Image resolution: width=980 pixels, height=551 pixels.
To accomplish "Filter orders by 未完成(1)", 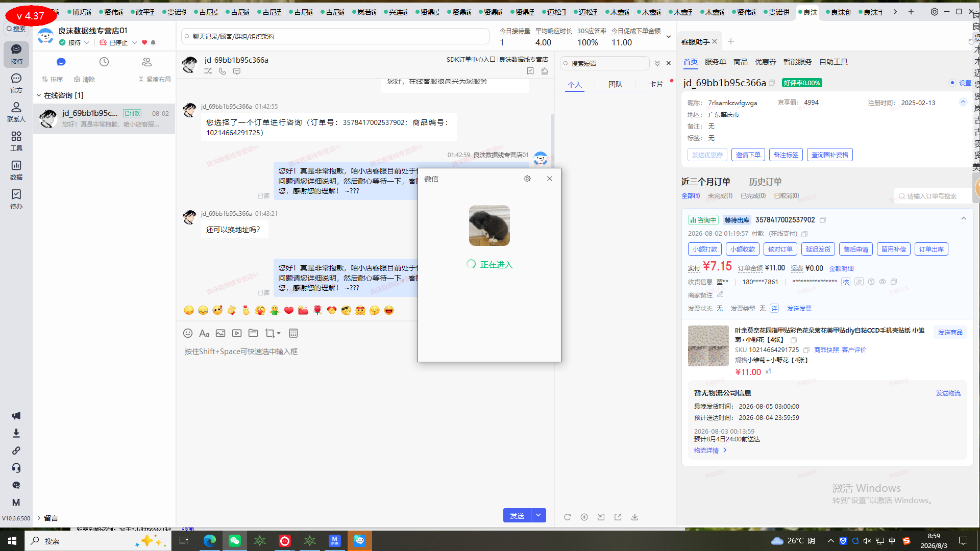I will (720, 196).
